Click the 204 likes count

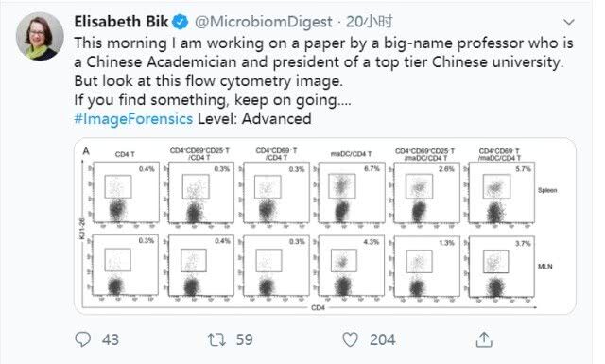[x=382, y=339]
